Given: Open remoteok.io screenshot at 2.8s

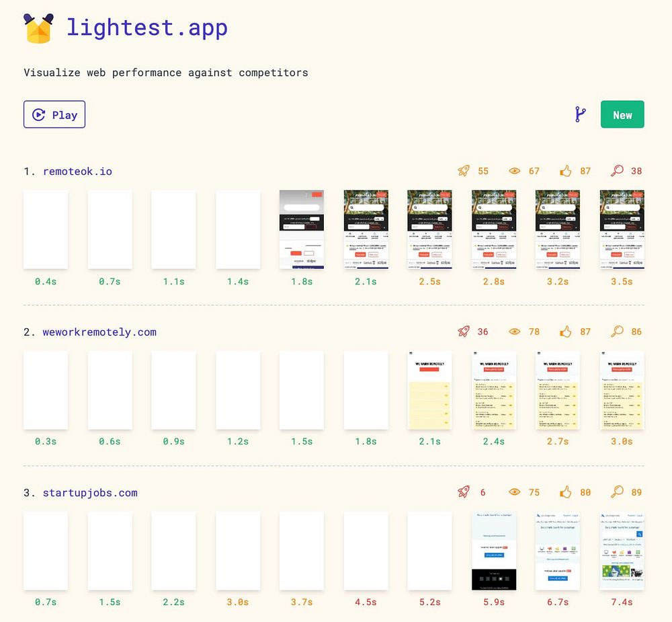Looking at the screenshot, I should pyautogui.click(x=494, y=230).
